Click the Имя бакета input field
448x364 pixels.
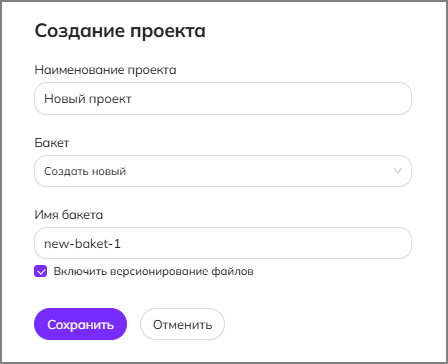pyautogui.click(x=223, y=243)
